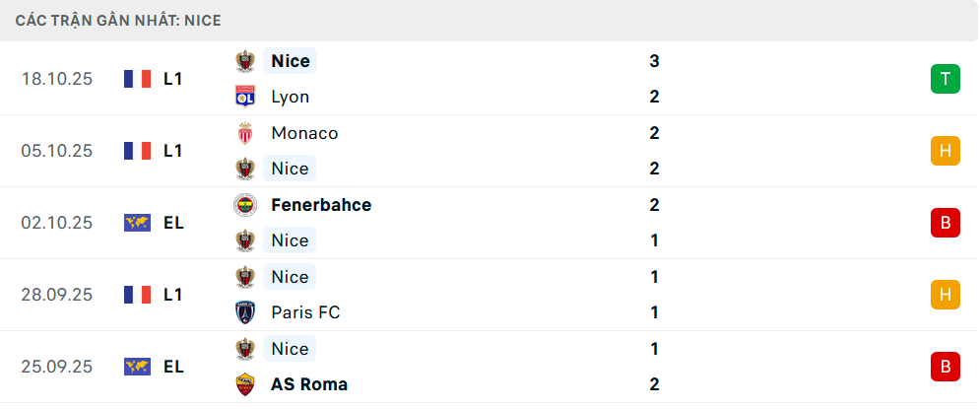Open the AS Roma team link

(x=308, y=384)
